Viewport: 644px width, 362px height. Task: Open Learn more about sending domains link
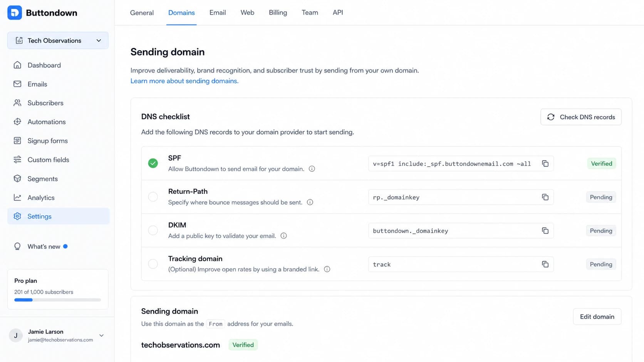coord(184,81)
